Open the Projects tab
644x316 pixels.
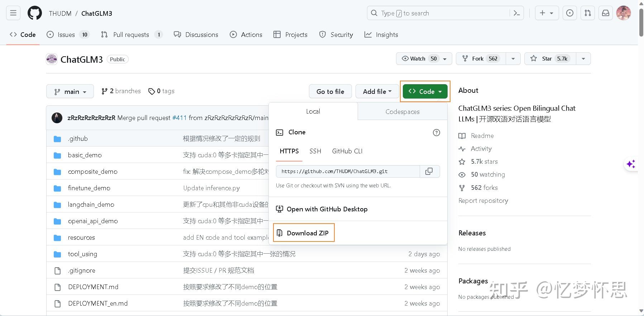coord(290,35)
